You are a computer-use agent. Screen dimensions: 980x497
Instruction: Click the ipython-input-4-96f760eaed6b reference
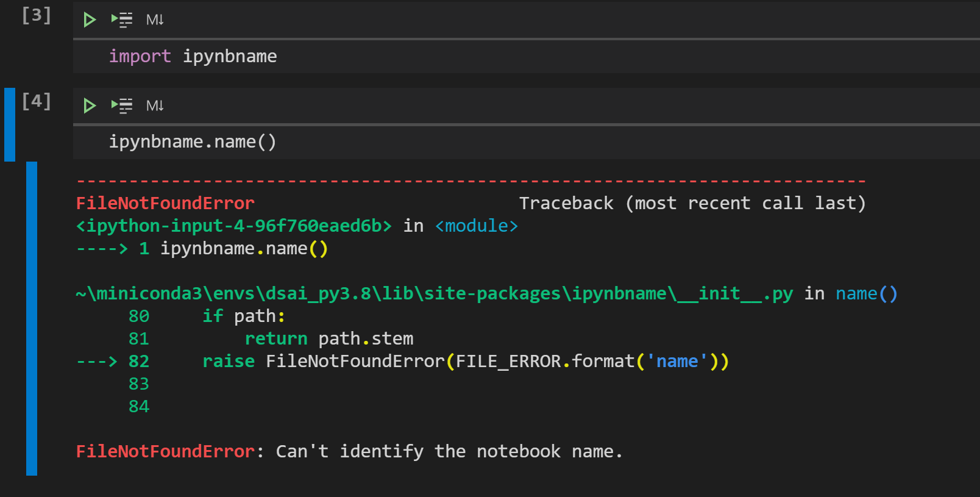click(234, 226)
